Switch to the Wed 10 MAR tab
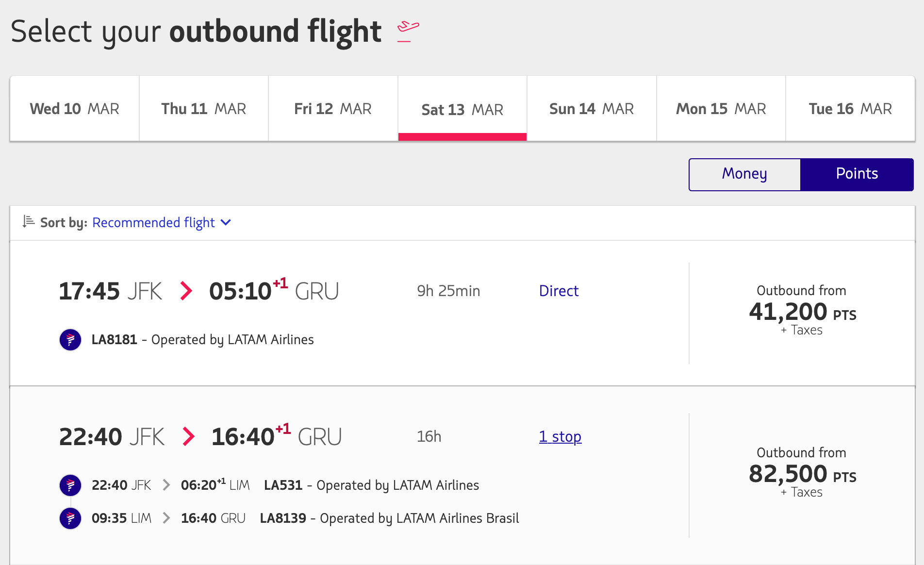The width and height of the screenshot is (924, 565). click(x=74, y=108)
